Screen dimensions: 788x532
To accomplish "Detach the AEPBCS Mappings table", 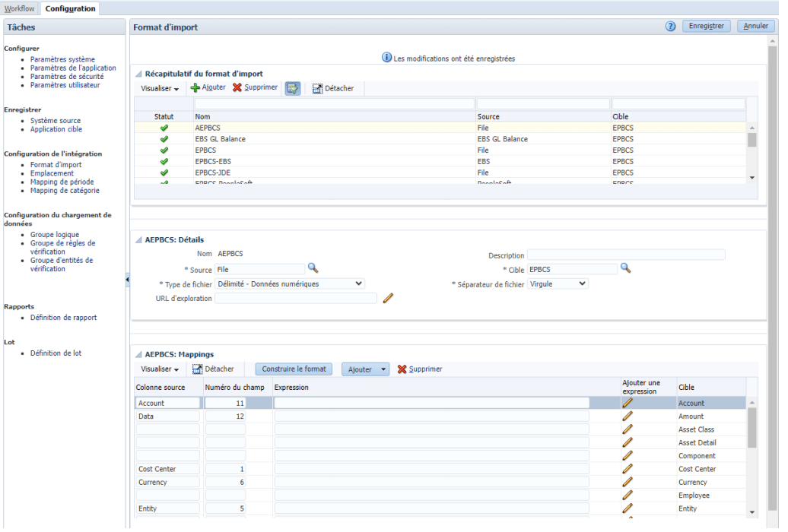I will pyautogui.click(x=213, y=369).
